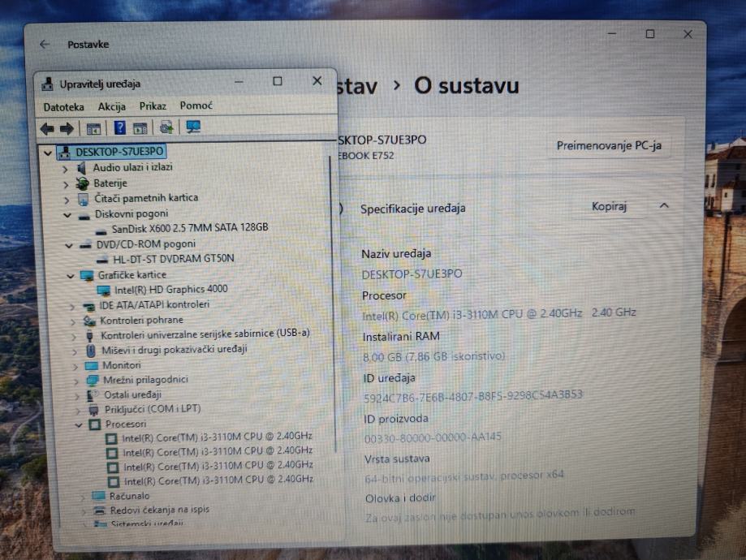Viewport: 746px width, 560px height.
Task: Click the Properties pane toolbar icon
Action: point(93,128)
